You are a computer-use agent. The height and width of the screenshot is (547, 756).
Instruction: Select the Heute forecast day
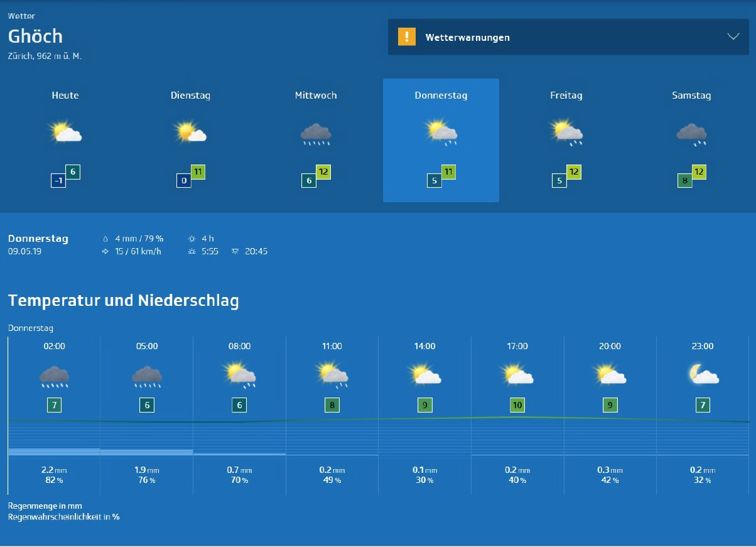65,95
